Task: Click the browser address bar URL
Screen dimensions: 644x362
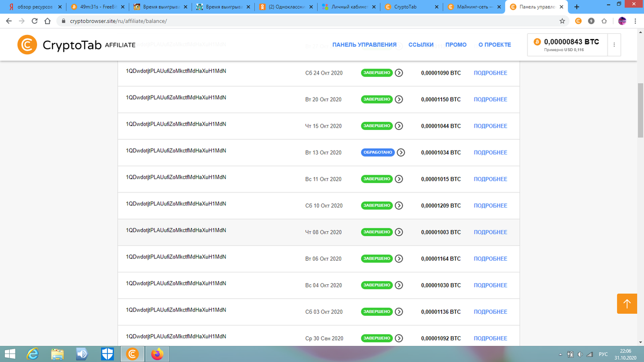Action: (x=119, y=21)
